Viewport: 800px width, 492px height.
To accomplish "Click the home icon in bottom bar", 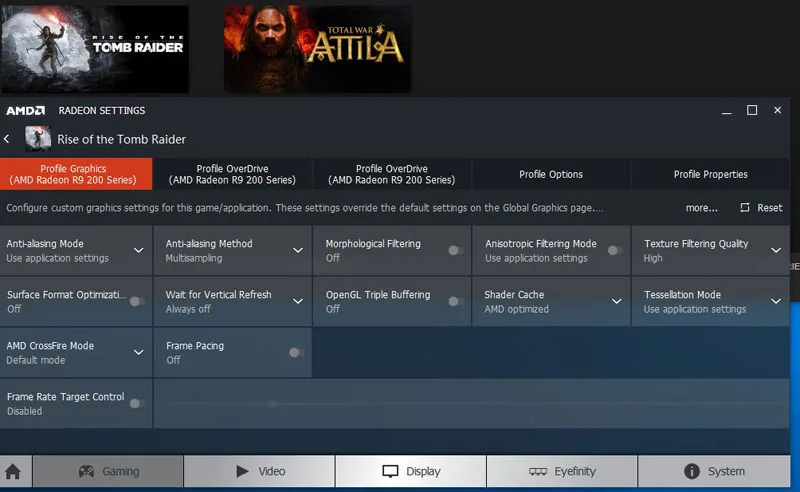I will (13, 471).
